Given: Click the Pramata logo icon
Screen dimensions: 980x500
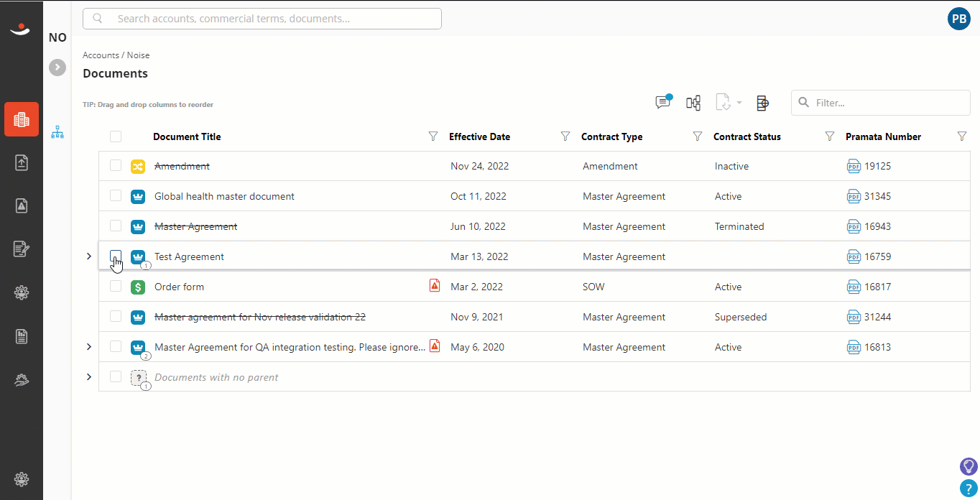Looking at the screenshot, I should (x=20, y=29).
